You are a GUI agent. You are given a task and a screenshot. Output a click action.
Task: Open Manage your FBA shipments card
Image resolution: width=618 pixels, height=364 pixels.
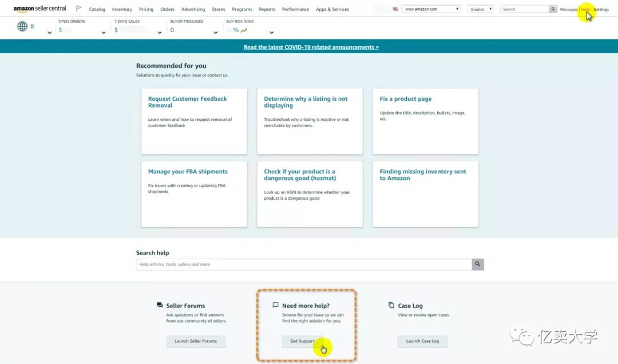tap(195, 194)
